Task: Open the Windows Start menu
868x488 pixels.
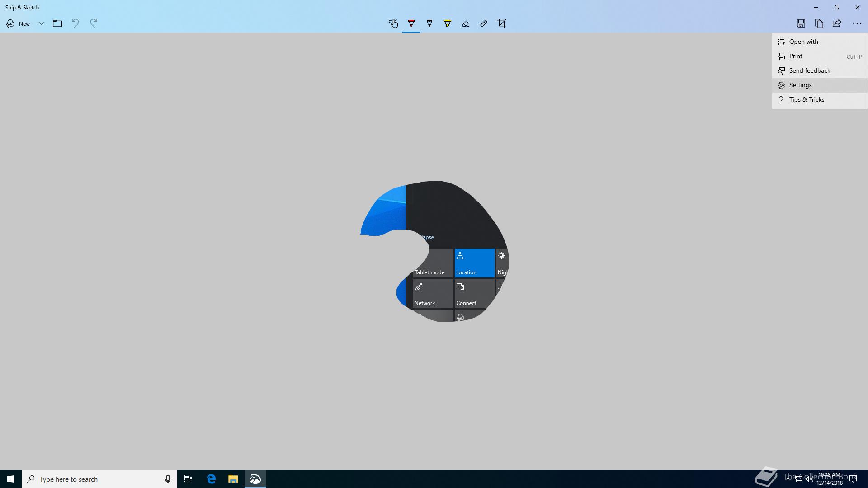Action: pyautogui.click(x=11, y=479)
